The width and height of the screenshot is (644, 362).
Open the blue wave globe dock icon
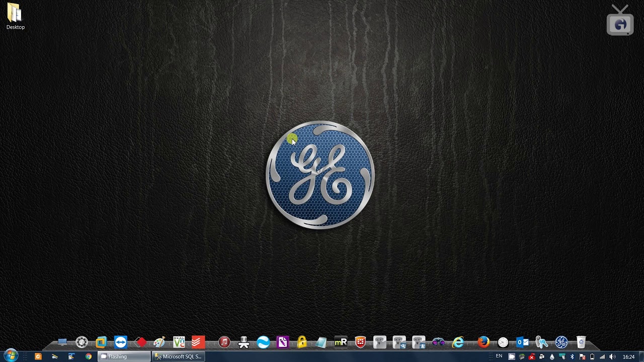[263, 342]
